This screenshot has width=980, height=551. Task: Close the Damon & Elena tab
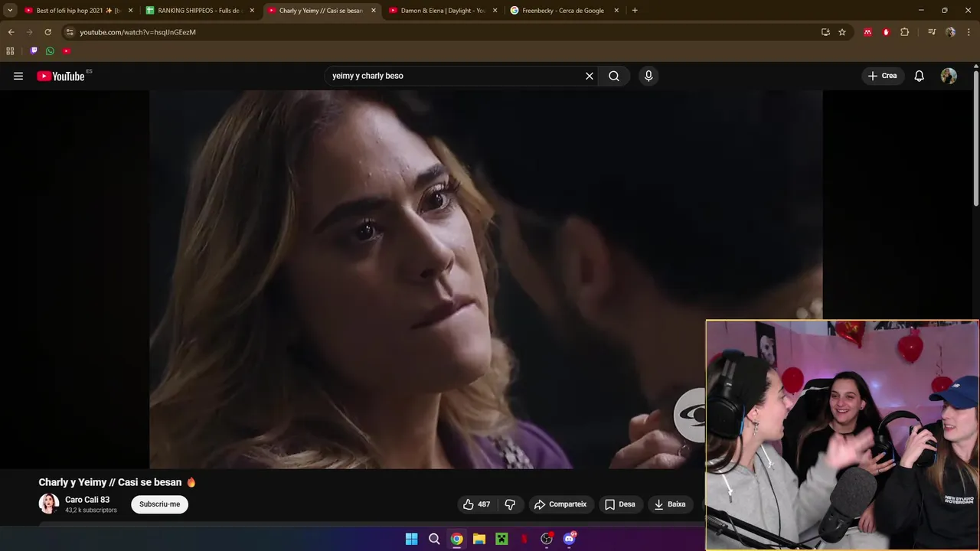point(495,11)
